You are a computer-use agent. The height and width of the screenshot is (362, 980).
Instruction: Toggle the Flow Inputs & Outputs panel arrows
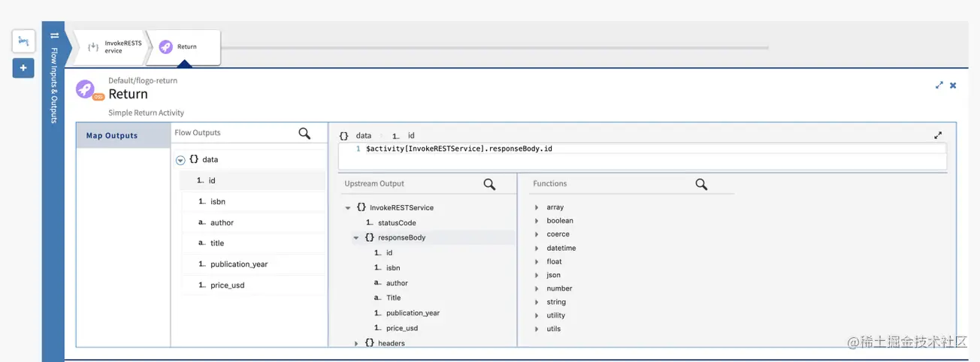[x=54, y=35]
